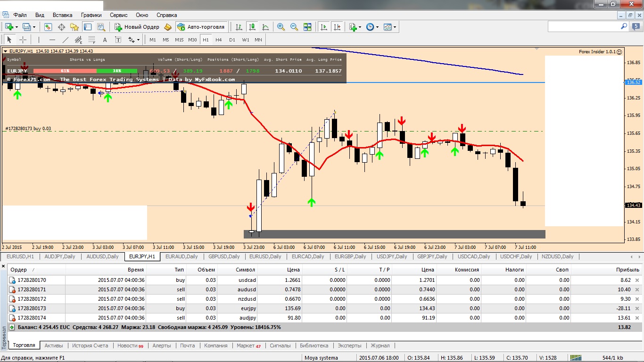This screenshot has height=362, width=644.
Task: Open the Графики menu
Action: [91, 15]
